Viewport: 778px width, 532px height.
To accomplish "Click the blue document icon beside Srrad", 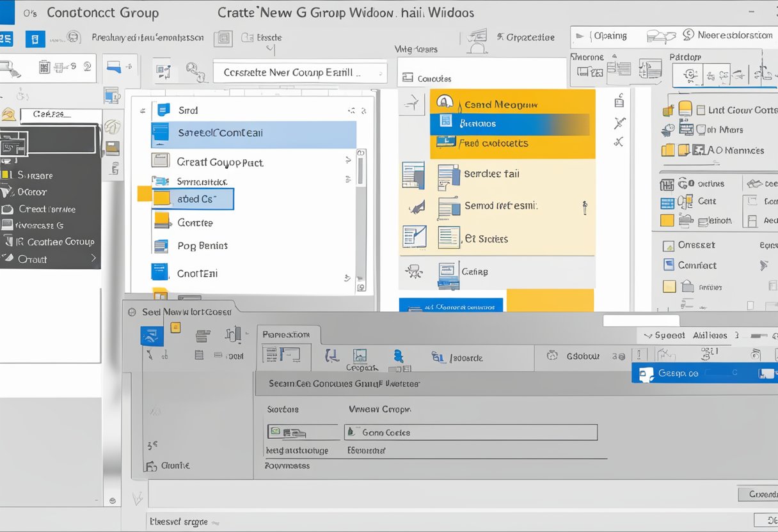I will (x=163, y=110).
